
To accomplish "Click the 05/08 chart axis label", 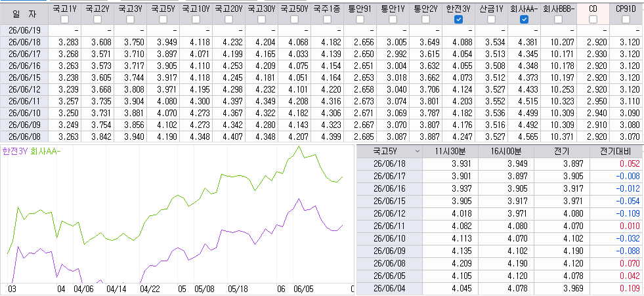I will pos(205,289).
